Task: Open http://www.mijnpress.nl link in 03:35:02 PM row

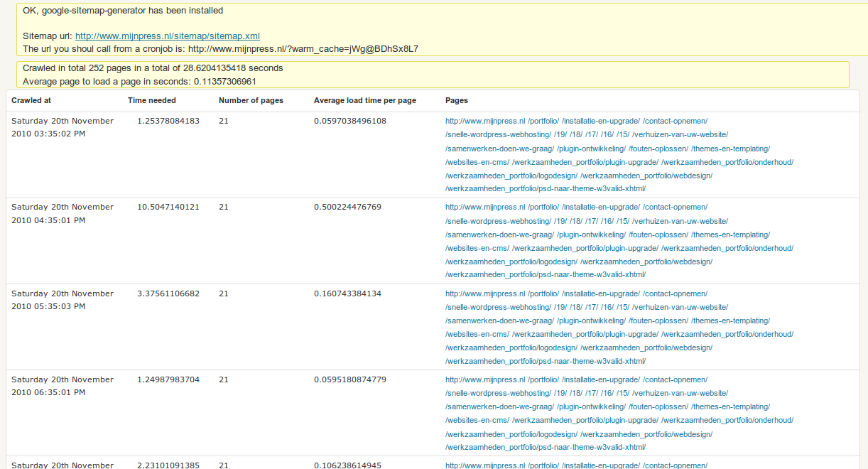Action: [485, 121]
